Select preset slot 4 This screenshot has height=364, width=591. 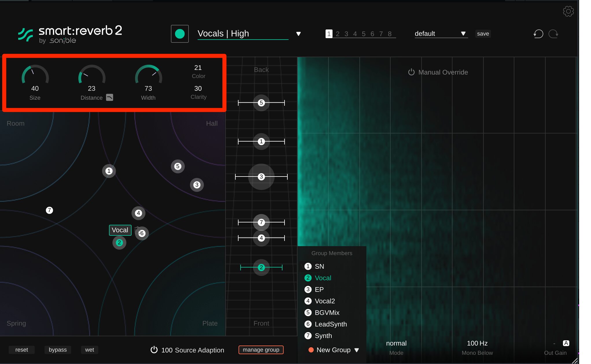(355, 34)
